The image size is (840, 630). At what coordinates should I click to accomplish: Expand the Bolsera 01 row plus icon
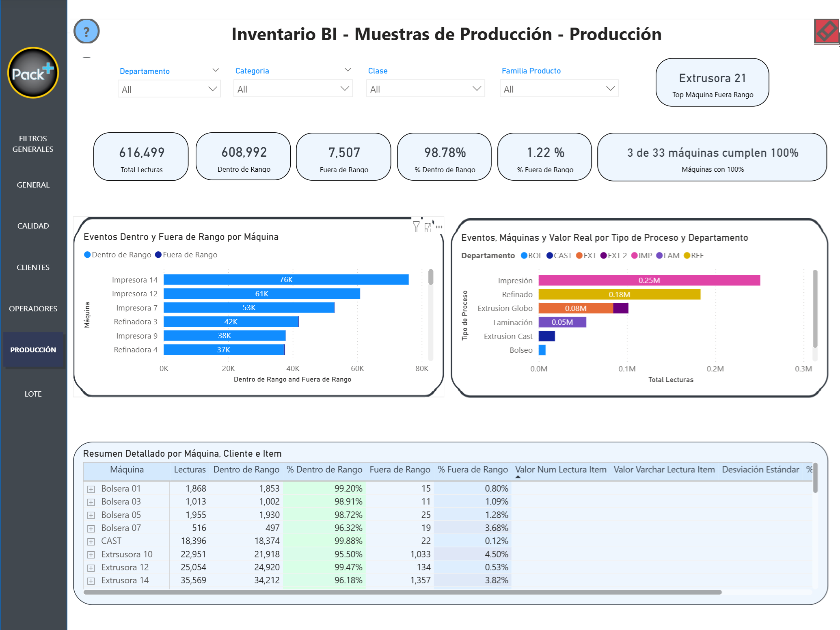91,489
